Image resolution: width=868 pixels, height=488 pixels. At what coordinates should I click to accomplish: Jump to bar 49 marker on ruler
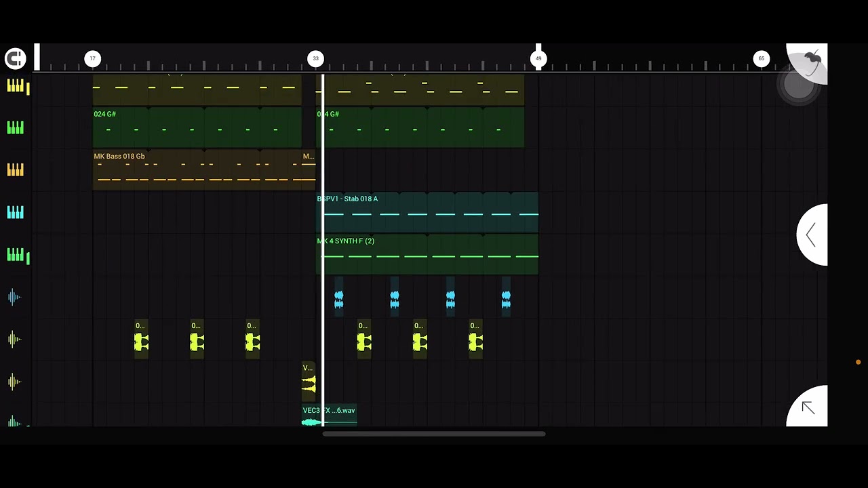pyautogui.click(x=538, y=58)
